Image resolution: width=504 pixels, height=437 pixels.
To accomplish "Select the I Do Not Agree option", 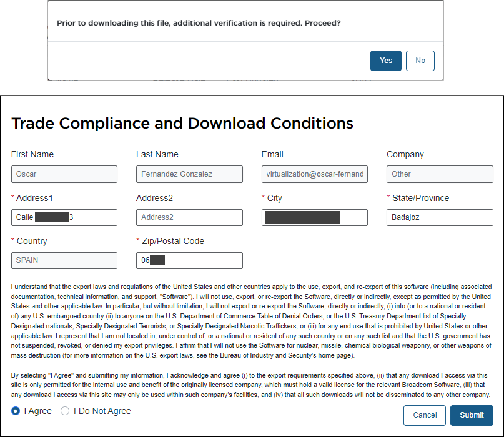I will [65, 411].
